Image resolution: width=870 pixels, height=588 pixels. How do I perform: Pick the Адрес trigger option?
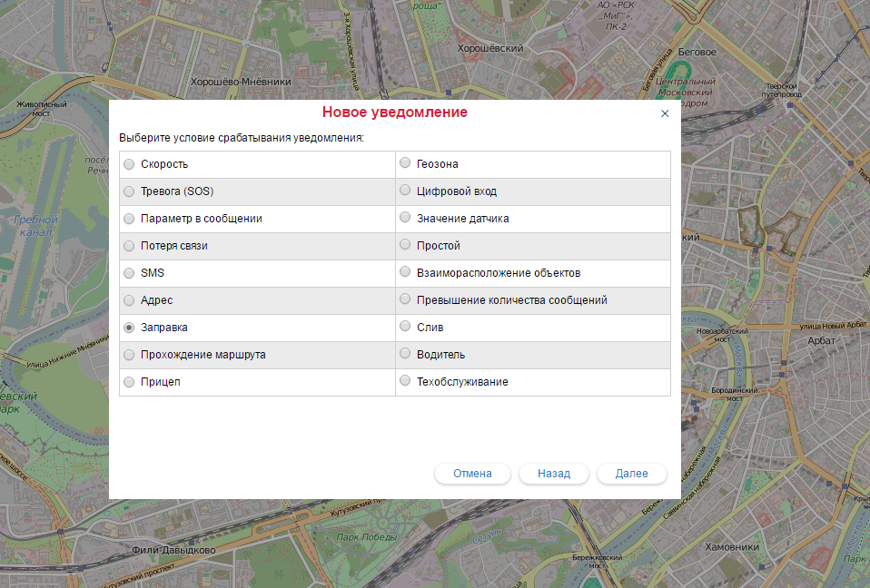coord(128,300)
